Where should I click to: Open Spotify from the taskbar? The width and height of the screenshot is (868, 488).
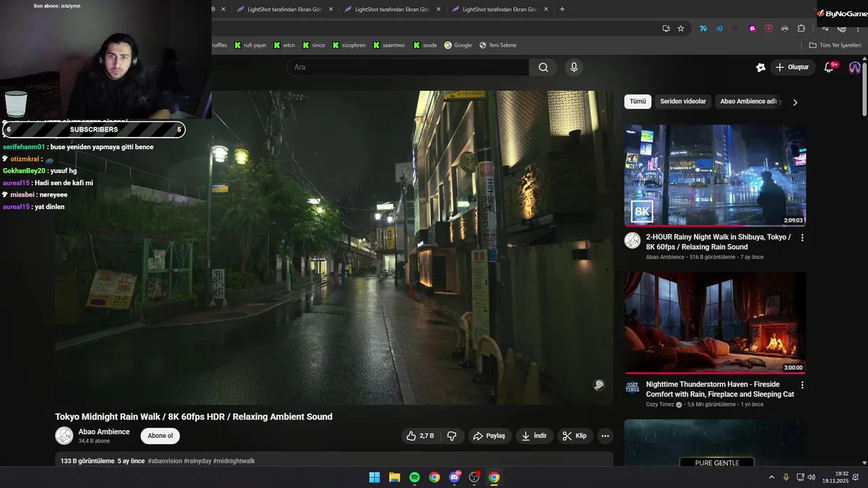click(x=414, y=477)
